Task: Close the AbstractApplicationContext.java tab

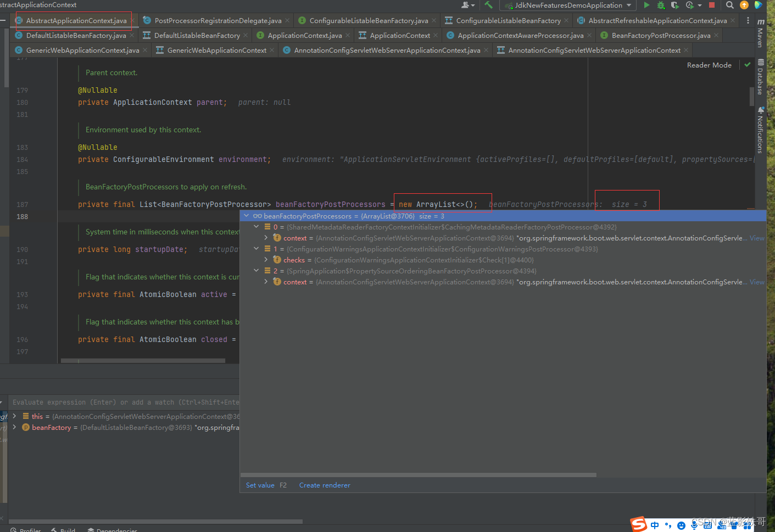Action: click(132, 20)
